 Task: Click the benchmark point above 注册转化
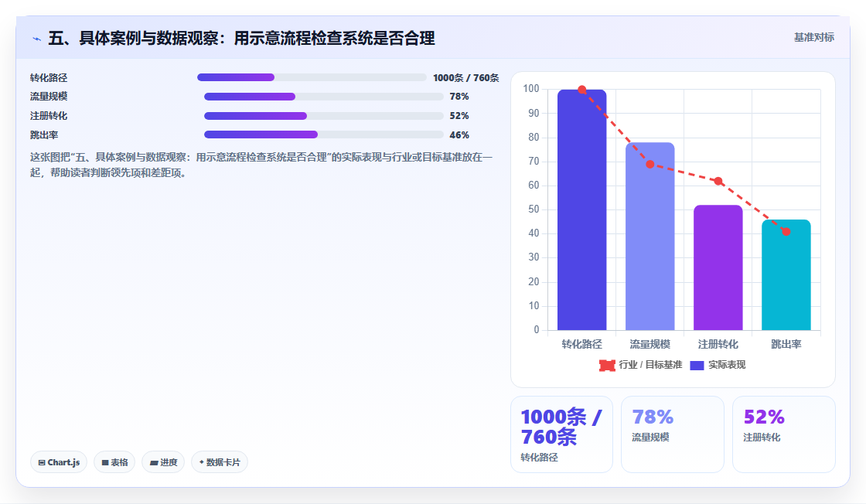tap(718, 181)
